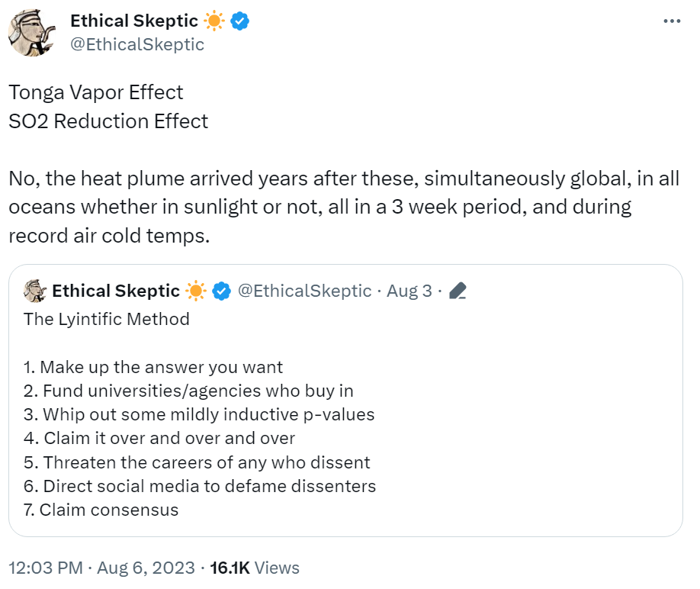This screenshot has width=700, height=589.
Task: Click the small avatar in the quoted tweet
Action: (x=35, y=291)
